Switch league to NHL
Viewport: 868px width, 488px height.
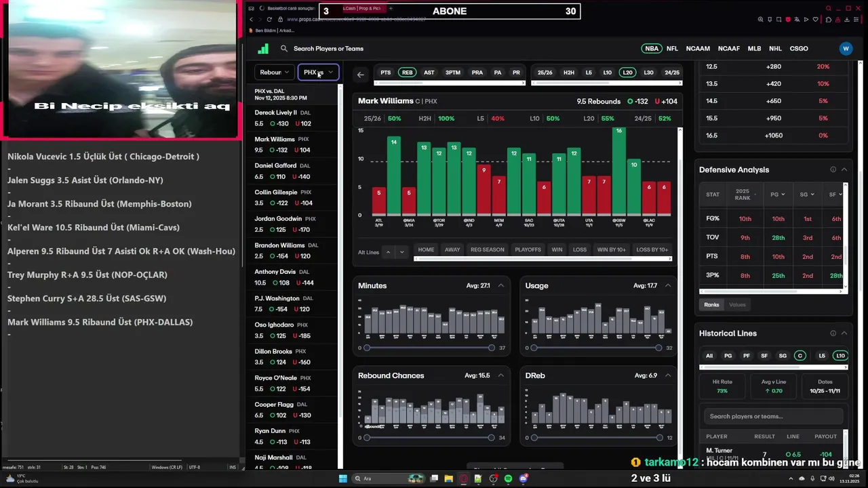point(775,49)
